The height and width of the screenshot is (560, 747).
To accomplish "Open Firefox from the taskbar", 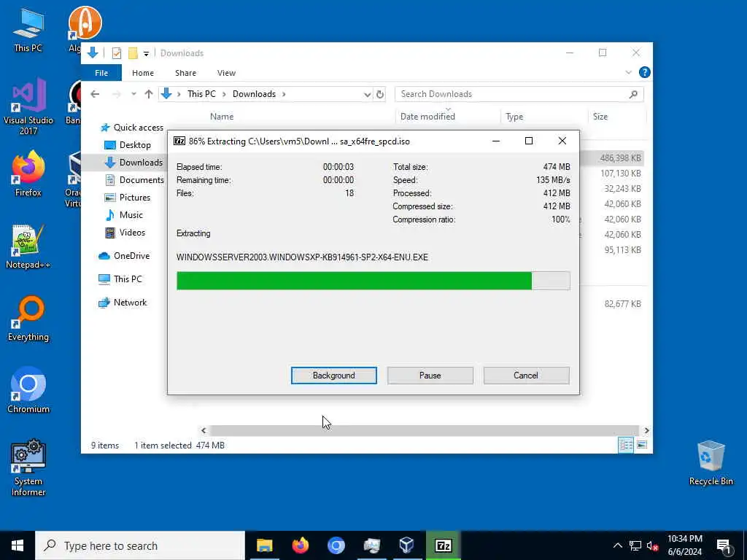I will [x=300, y=545].
